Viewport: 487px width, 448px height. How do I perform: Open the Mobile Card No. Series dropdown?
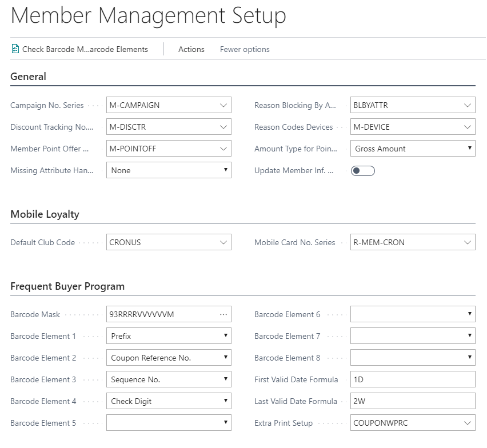[468, 242]
